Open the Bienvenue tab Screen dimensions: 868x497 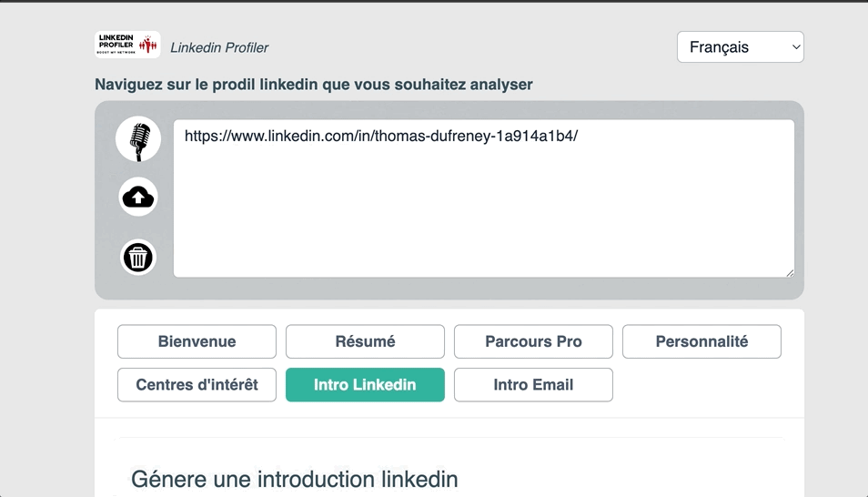[x=197, y=342]
